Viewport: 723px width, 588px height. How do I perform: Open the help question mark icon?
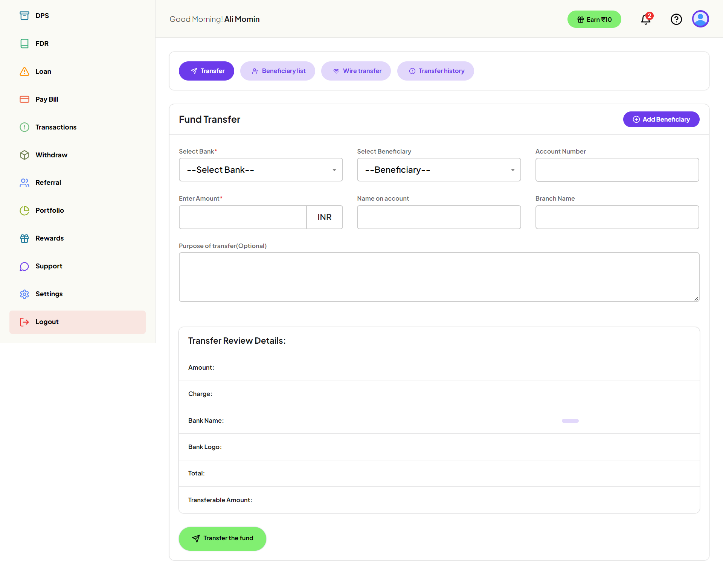coord(676,19)
